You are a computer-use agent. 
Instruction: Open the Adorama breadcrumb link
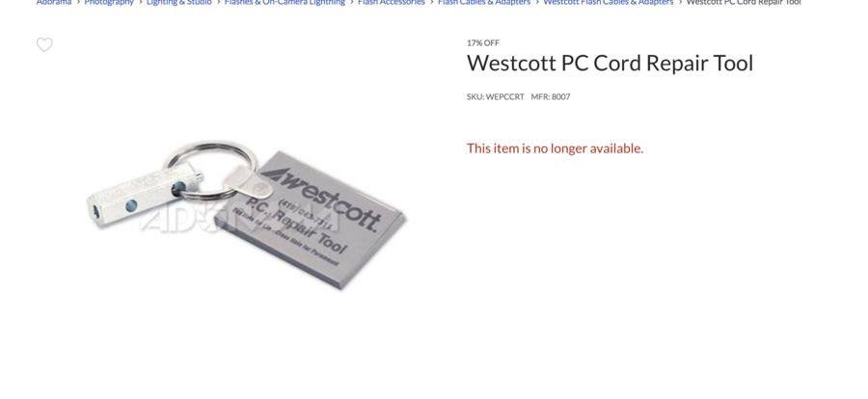click(54, 2)
